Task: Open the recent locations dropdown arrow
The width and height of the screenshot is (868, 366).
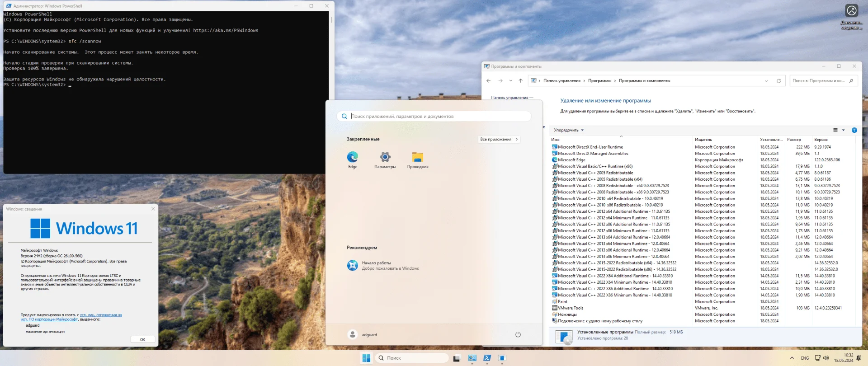Action: click(x=510, y=81)
